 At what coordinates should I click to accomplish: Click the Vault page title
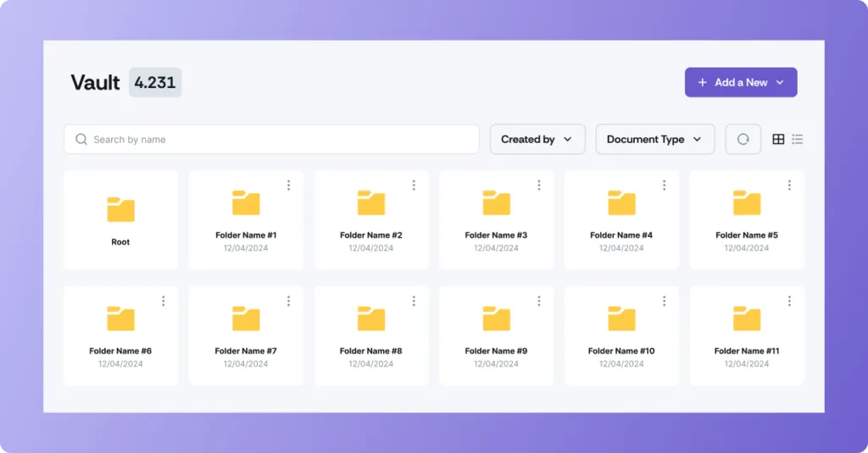coord(95,82)
